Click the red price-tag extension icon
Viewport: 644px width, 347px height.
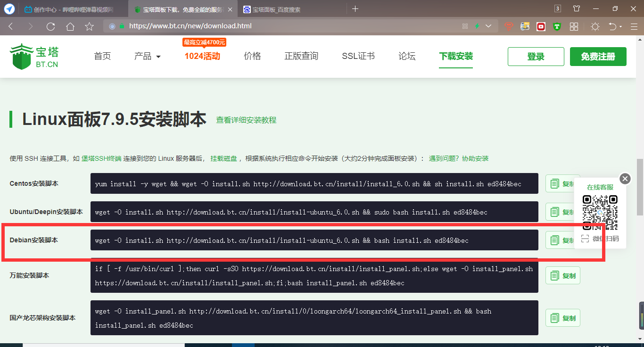pos(509,26)
